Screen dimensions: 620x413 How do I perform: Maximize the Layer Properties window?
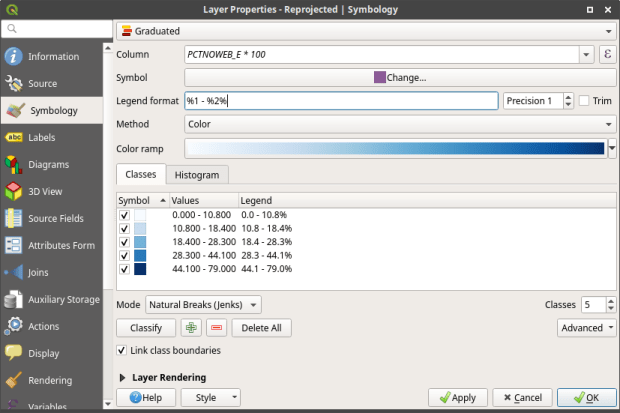point(590,9)
